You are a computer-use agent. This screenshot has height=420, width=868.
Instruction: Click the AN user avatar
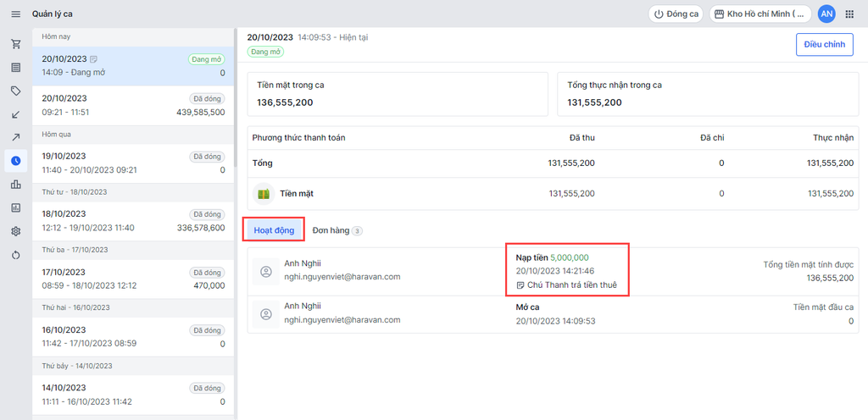coord(826,14)
